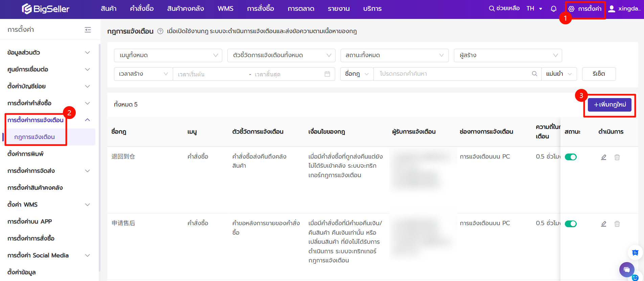Open the เมนูทั้งหมด dropdown
Image resolution: width=644 pixels, height=281 pixels.
[x=168, y=55]
